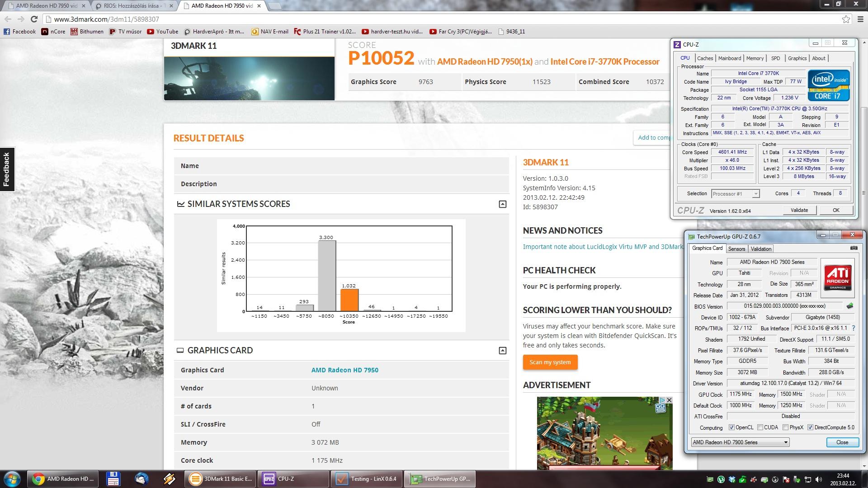Screen dimensions: 868x488
Task: Click the BIOS save chip icon
Action: pos(850,306)
